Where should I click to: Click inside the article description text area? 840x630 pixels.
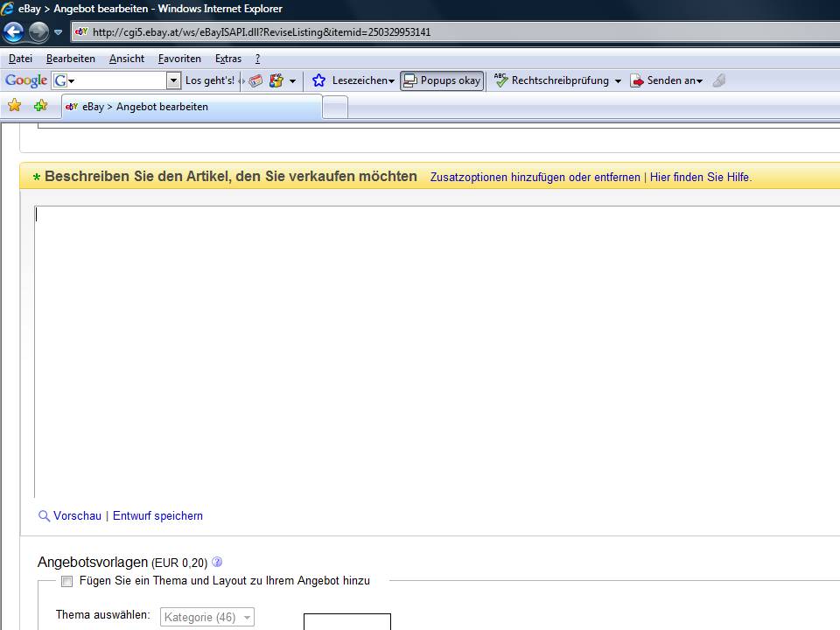tap(437, 352)
